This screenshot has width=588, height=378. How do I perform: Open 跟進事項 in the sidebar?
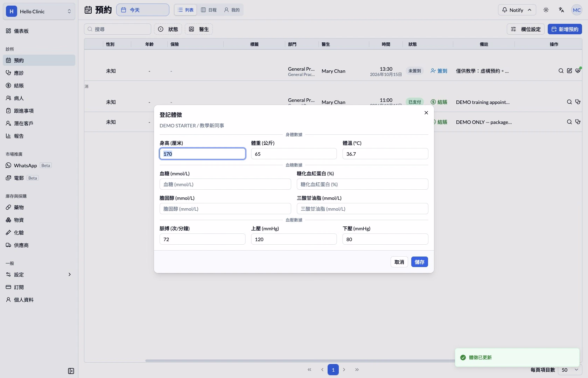point(39,111)
